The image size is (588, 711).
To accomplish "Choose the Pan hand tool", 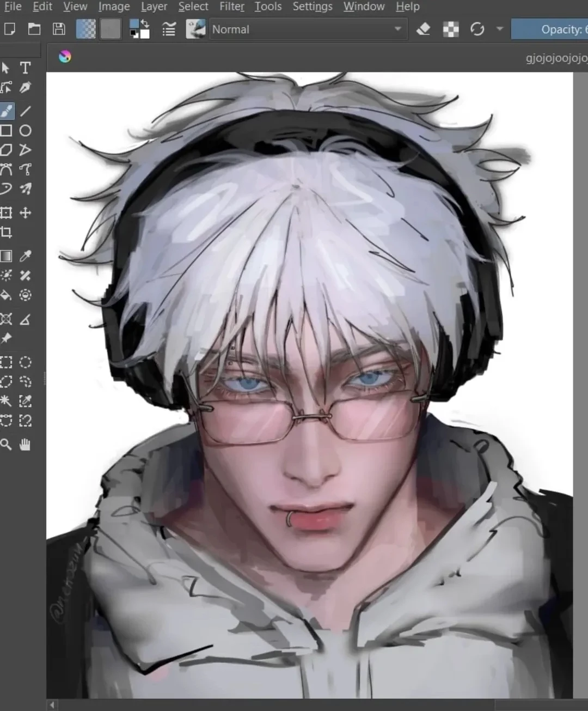I will click(25, 445).
